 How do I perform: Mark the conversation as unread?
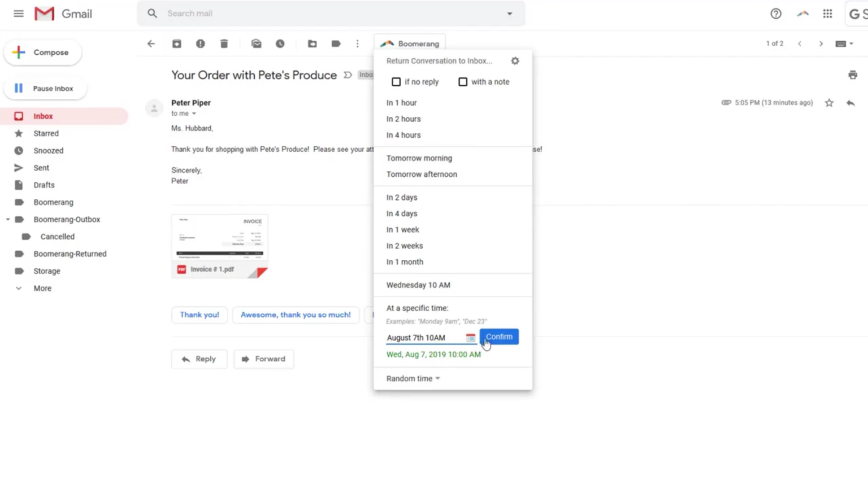coord(256,43)
